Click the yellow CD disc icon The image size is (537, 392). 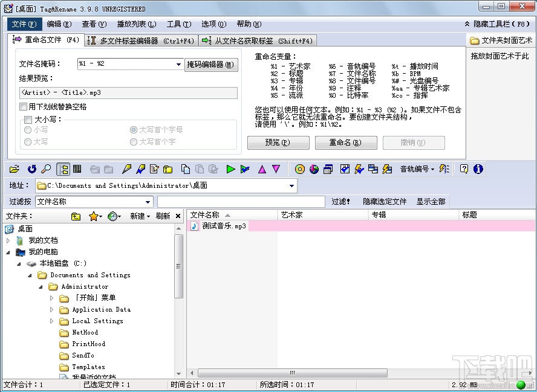300,169
